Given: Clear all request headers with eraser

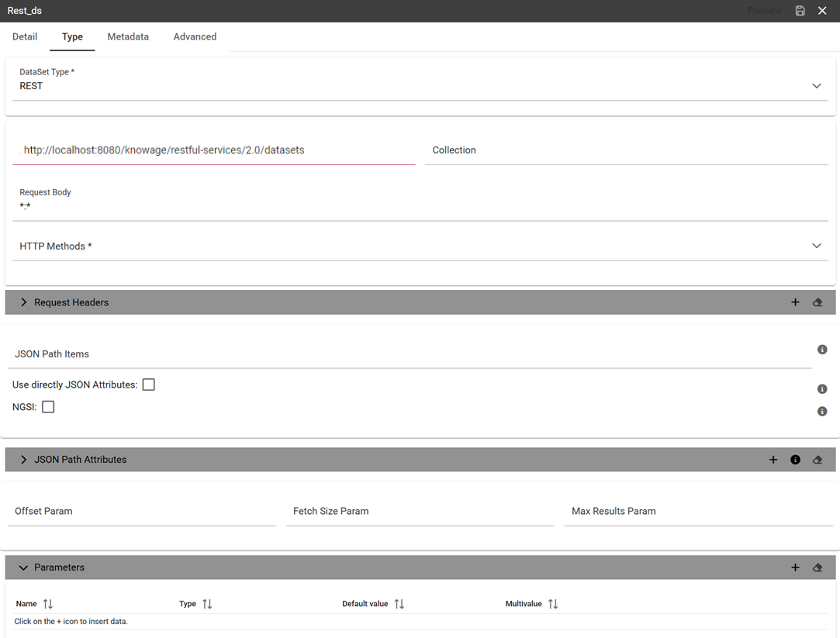Looking at the screenshot, I should pyautogui.click(x=817, y=302).
